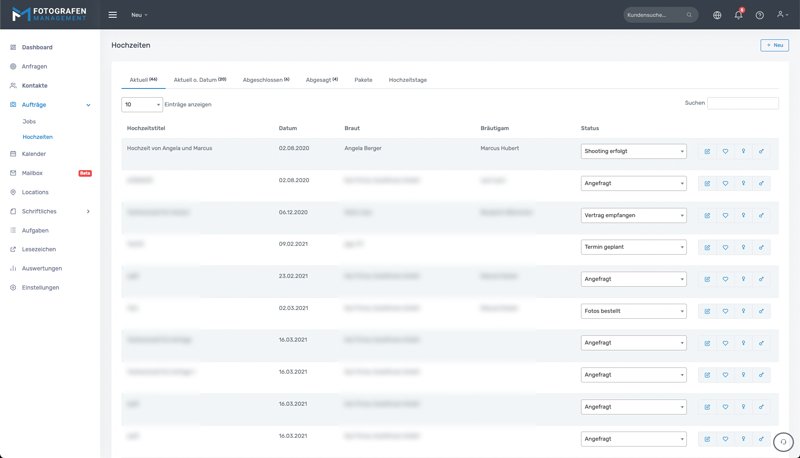Image resolution: width=800 pixels, height=458 pixels.
Task: Open Jobs under Aufträge
Action: pyautogui.click(x=29, y=121)
